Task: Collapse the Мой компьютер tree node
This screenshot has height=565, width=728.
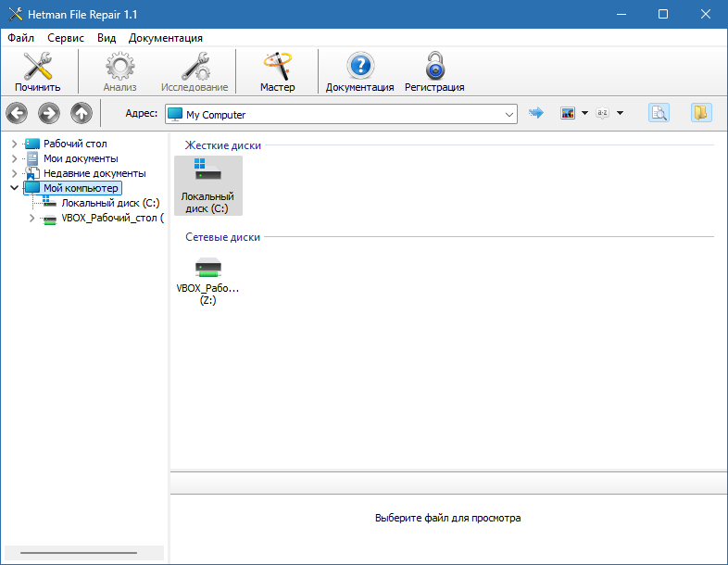Action: tap(15, 188)
